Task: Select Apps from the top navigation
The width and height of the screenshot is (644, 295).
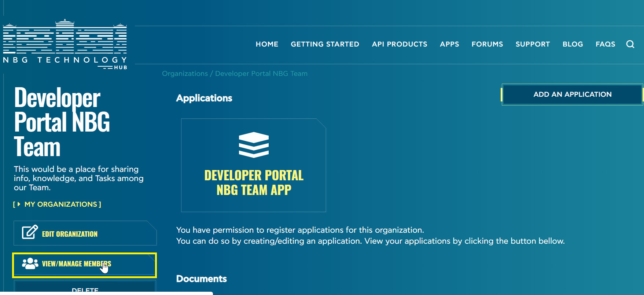Action: tap(449, 44)
